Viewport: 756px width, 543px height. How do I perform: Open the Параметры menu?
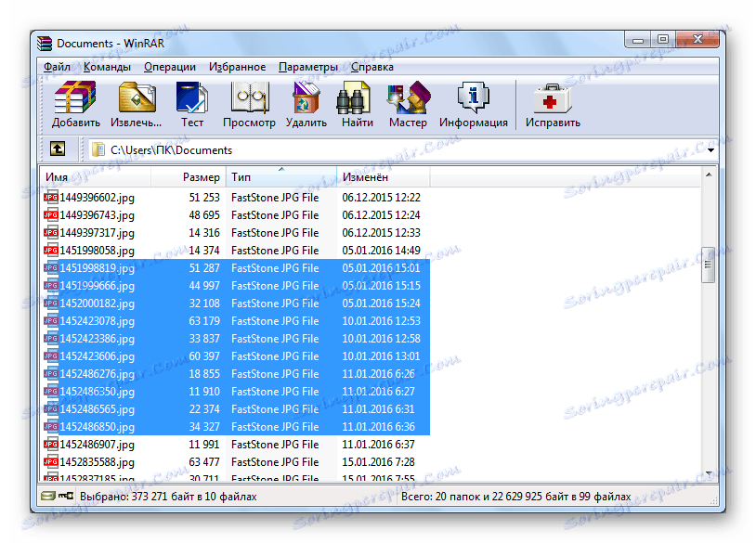(x=308, y=67)
